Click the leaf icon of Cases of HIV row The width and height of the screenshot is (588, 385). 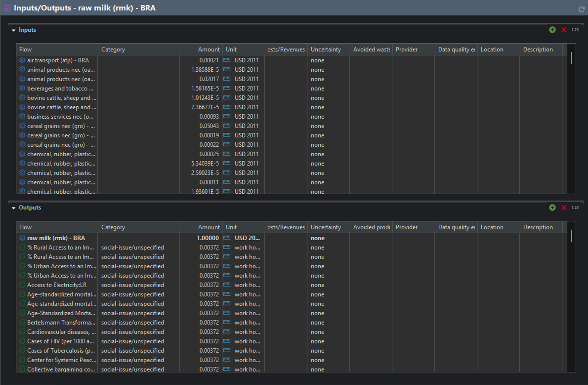[x=22, y=341]
